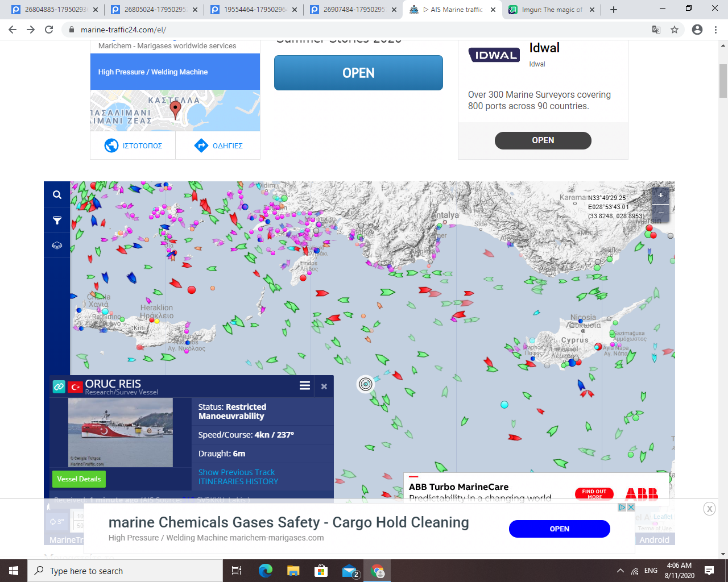Open the ENG language selector
The height and width of the screenshot is (582, 728).
(x=651, y=571)
